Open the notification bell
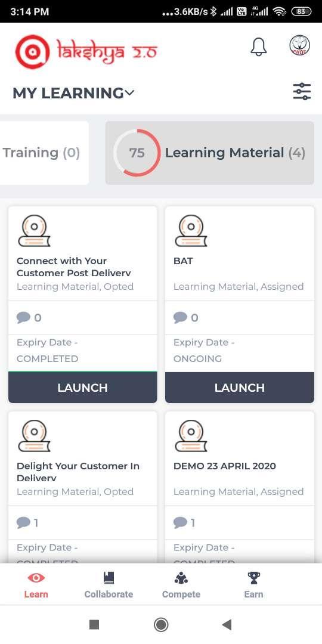The width and height of the screenshot is (322, 644). (x=258, y=47)
